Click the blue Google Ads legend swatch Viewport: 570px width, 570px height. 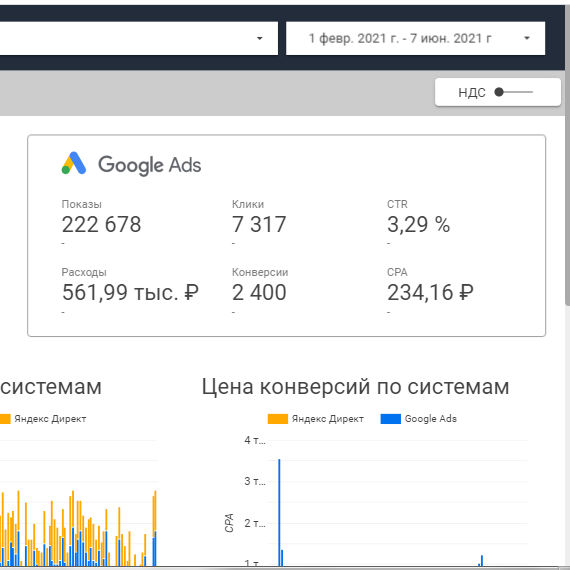(x=390, y=419)
